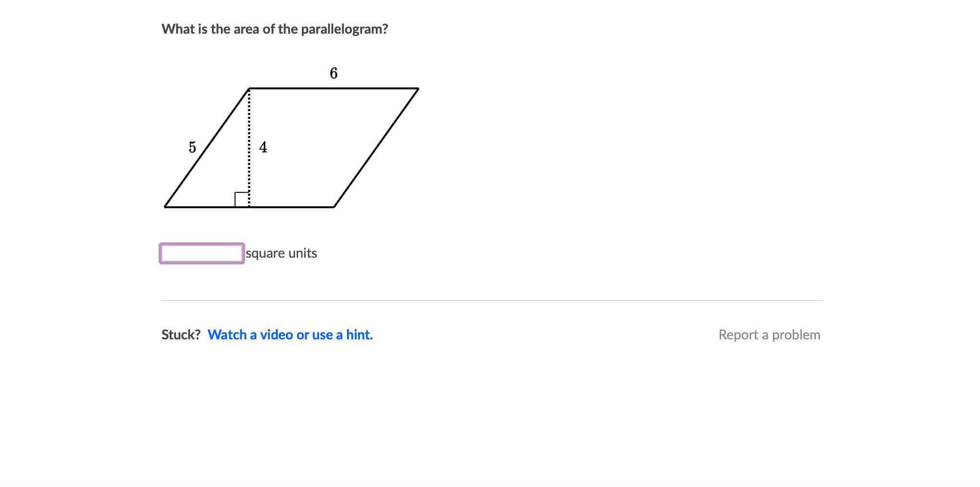
Task: Click the right-angle marker in the diagram
Action: (242, 200)
